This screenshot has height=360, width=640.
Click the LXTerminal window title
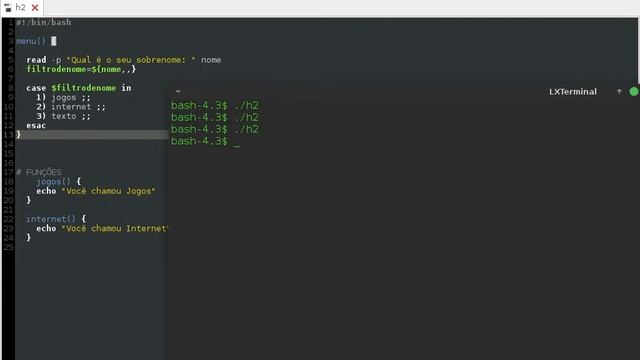click(x=573, y=91)
